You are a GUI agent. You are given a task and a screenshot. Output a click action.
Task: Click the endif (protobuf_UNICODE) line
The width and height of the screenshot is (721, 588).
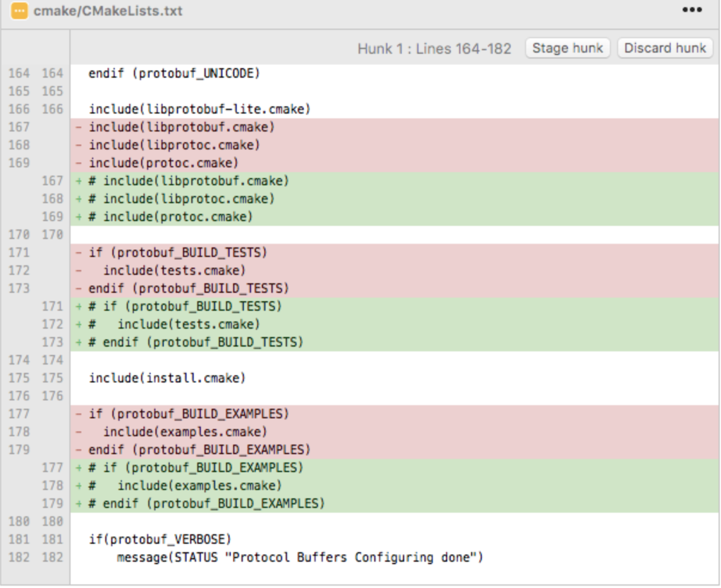174,73
